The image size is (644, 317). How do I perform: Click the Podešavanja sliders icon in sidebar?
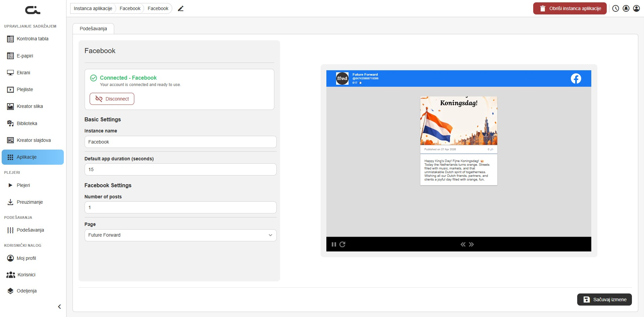(x=10, y=230)
